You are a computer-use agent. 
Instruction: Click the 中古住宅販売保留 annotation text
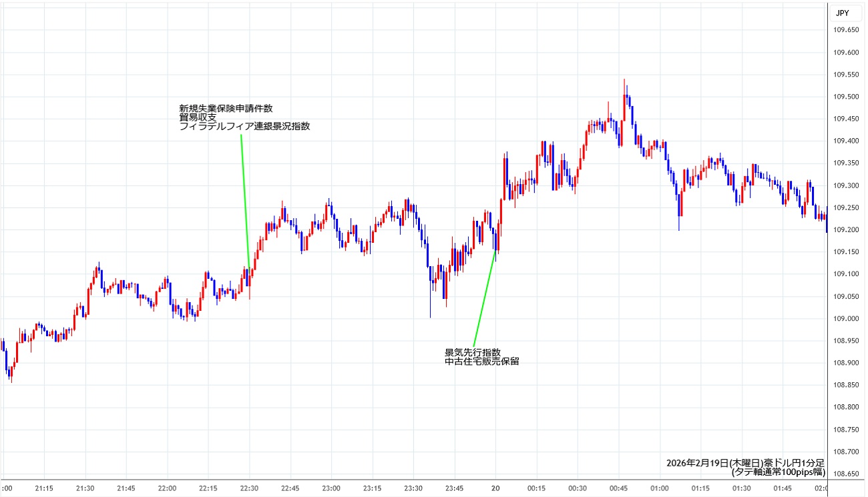point(482,362)
